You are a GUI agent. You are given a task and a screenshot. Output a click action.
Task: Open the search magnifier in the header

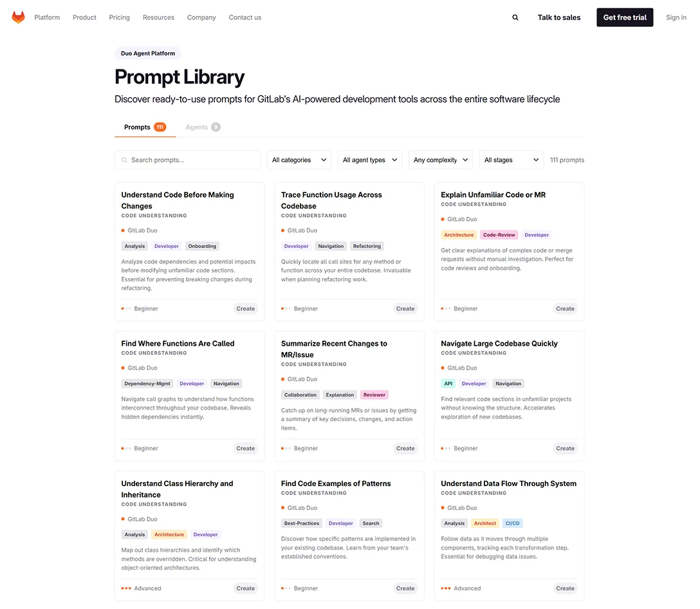[515, 17]
